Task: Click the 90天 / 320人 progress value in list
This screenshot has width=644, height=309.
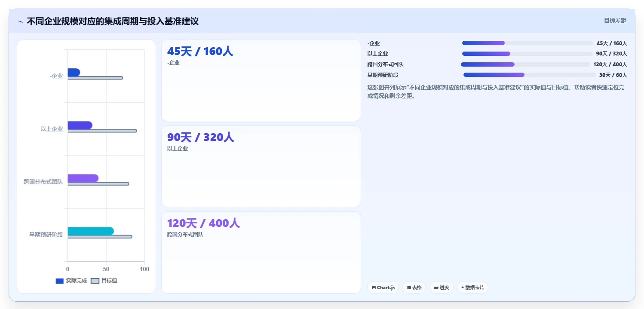Action: click(611, 54)
